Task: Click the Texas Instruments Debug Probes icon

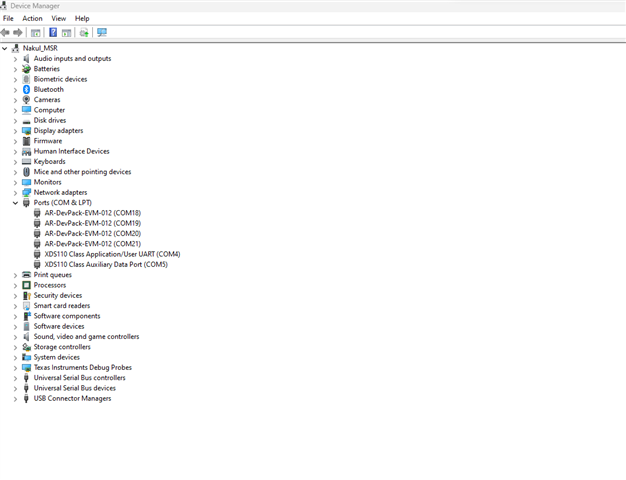Action: pos(26,368)
